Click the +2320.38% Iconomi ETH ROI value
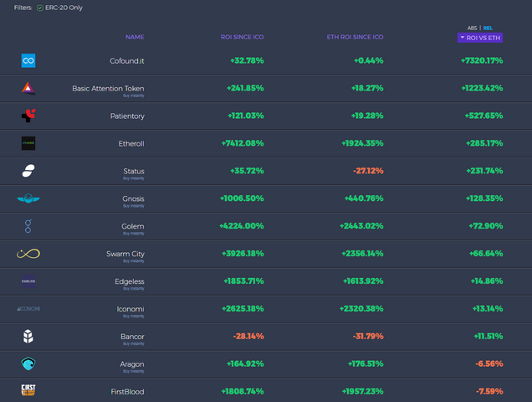Viewport: 532px width, 402px height. click(x=361, y=308)
